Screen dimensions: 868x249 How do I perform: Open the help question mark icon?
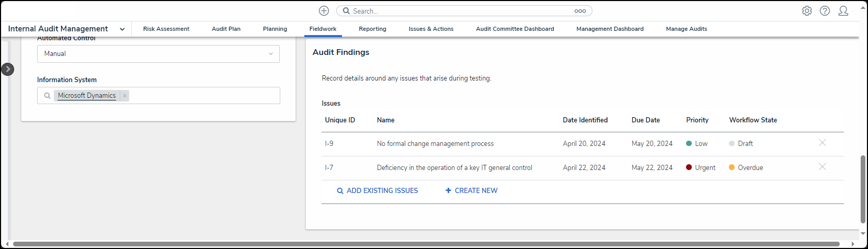pos(825,11)
